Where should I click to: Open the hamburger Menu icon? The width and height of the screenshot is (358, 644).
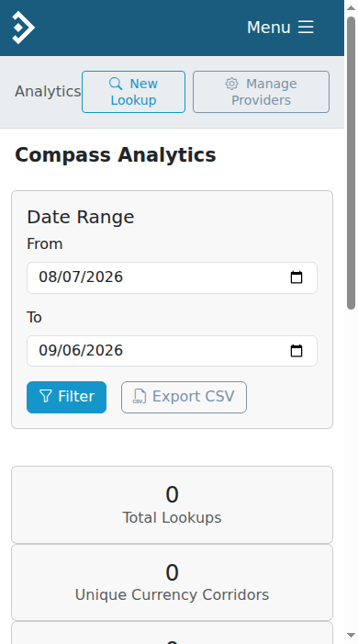coord(306,28)
